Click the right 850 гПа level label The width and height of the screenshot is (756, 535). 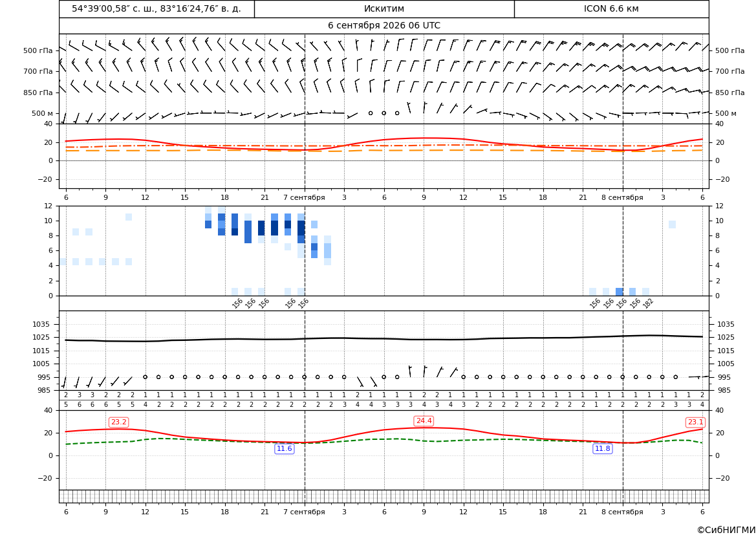[730, 93]
